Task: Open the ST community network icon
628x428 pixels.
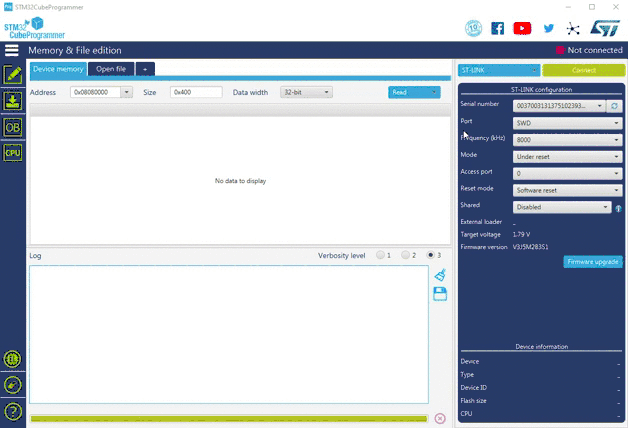Action: 573,28
